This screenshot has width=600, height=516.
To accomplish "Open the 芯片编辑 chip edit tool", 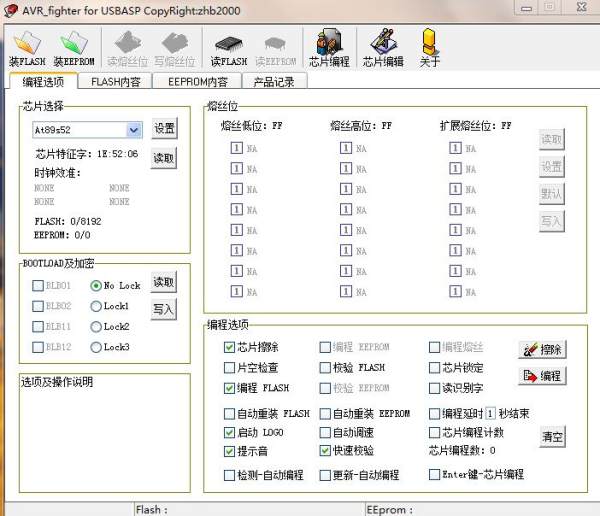I will tap(382, 46).
